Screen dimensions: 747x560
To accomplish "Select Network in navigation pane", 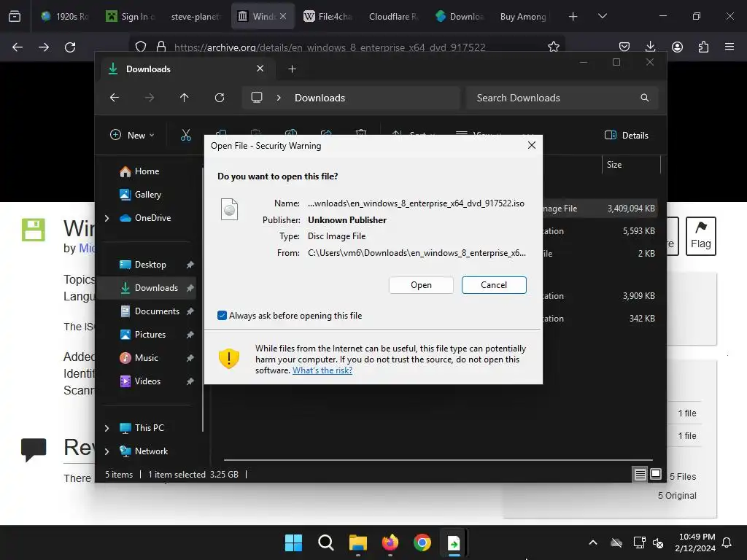I will [151, 451].
